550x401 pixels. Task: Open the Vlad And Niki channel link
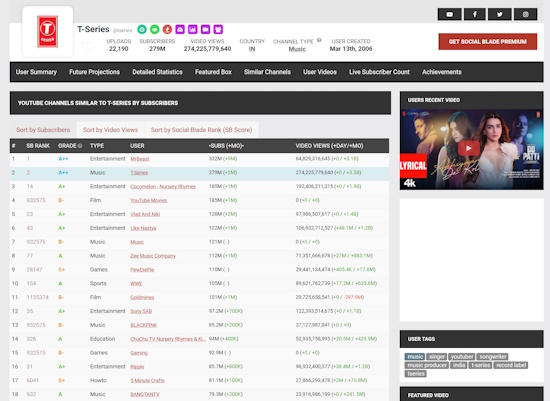[x=145, y=214]
